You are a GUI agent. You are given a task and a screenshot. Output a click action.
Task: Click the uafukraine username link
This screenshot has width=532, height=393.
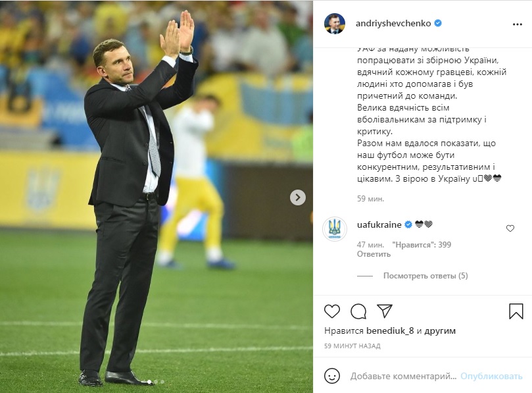pyautogui.click(x=379, y=224)
